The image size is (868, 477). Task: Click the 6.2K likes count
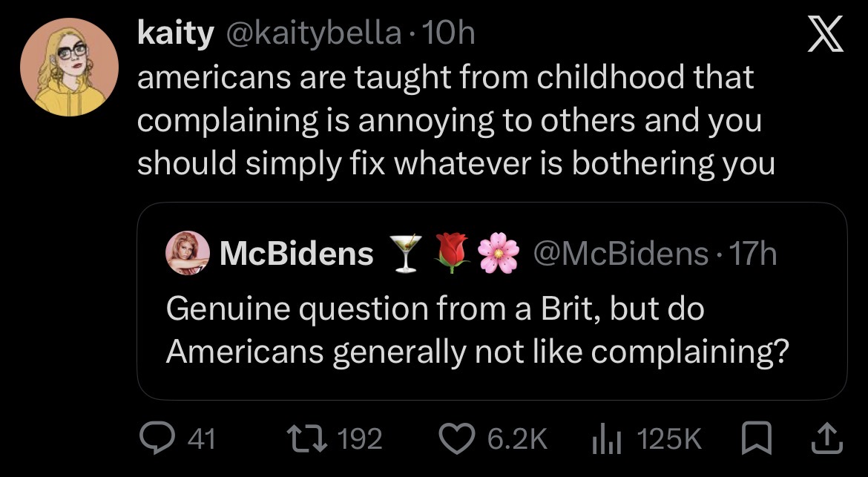click(517, 439)
